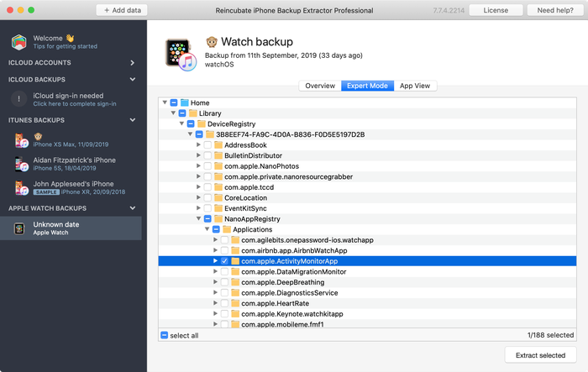Click the AddressBook folder icon
588x372 pixels.
coord(218,144)
